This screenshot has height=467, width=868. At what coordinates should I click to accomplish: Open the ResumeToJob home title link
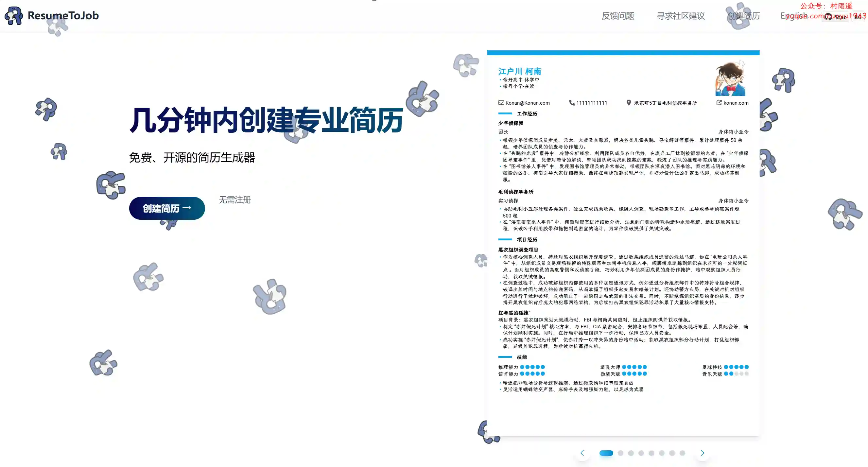pos(63,15)
